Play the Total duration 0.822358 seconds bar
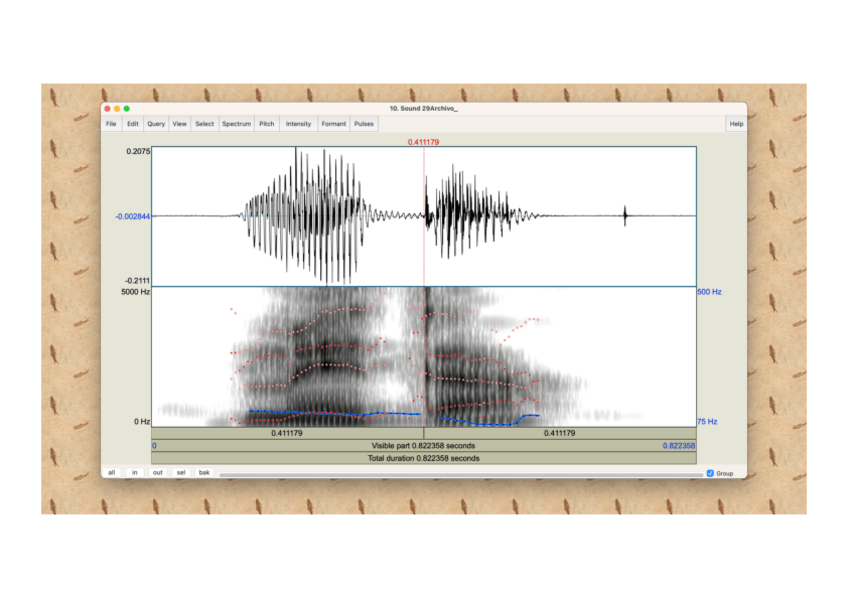 (x=423, y=458)
